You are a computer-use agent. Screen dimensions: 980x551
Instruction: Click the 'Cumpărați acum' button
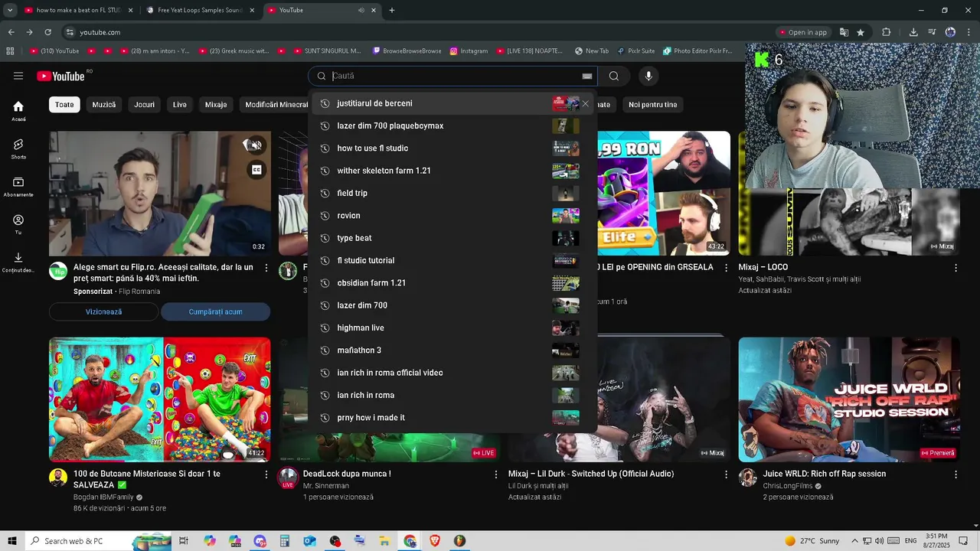(216, 311)
